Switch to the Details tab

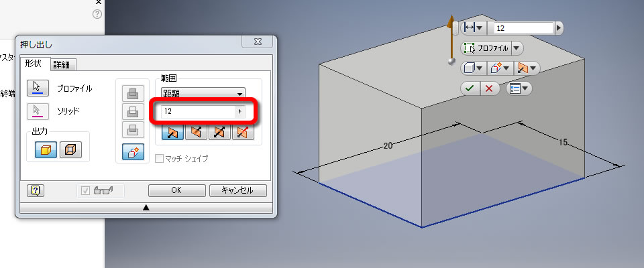click(x=63, y=64)
